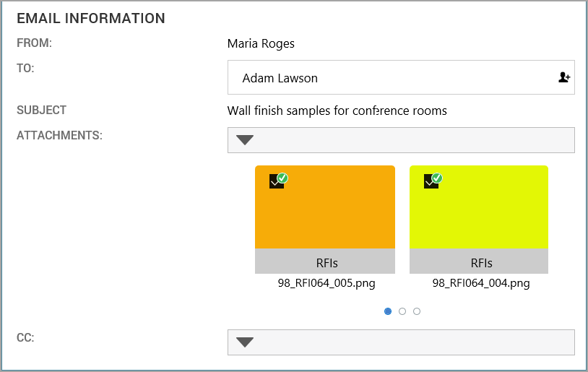
Task: Toggle the checkmark on the yellow attachment
Action: (433, 181)
